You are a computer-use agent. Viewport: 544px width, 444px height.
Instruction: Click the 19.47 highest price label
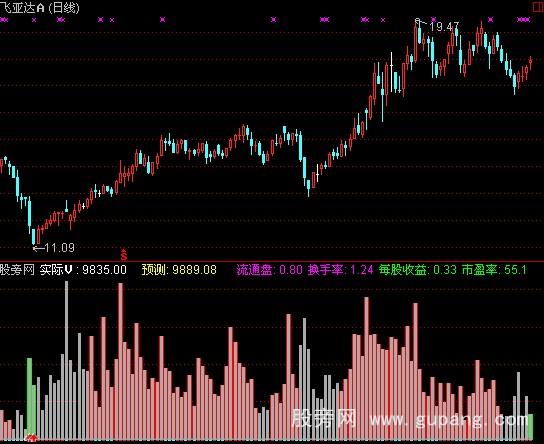point(444,27)
